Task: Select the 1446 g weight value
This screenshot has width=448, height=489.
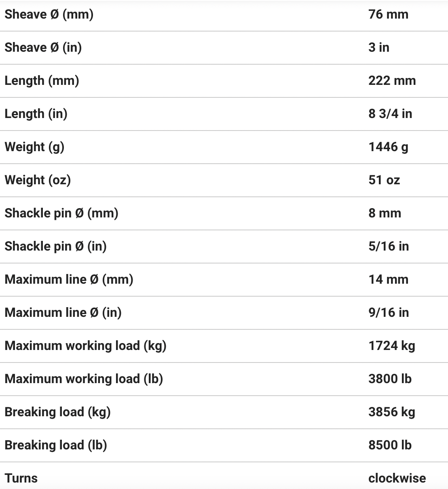Action: [x=388, y=147]
